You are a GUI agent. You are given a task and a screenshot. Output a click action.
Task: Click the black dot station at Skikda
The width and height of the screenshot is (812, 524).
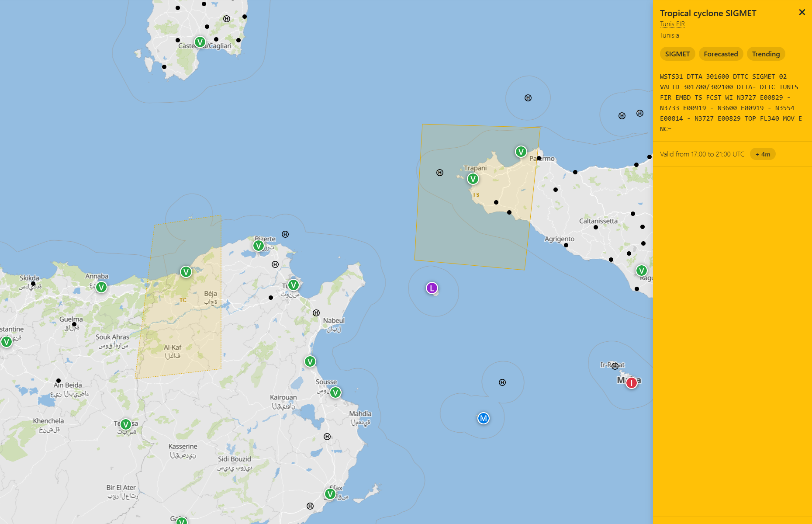33,284
